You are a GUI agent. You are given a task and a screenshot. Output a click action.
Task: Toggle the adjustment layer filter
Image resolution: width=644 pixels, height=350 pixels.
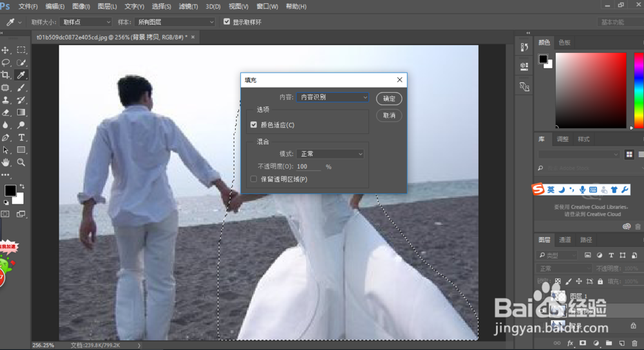600,255
